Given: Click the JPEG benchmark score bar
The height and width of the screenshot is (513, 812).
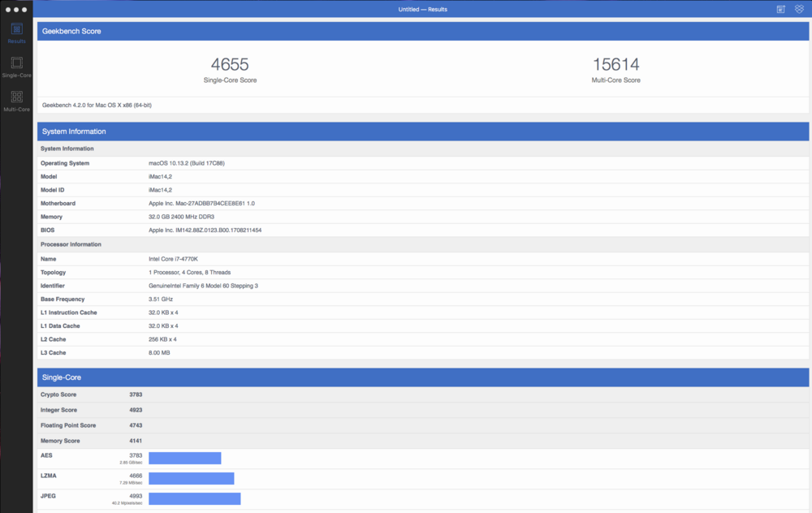Looking at the screenshot, I should 195,498.
